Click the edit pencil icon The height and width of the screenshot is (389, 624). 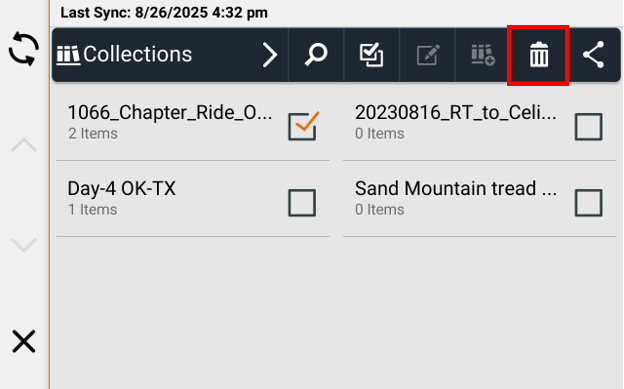coord(428,55)
